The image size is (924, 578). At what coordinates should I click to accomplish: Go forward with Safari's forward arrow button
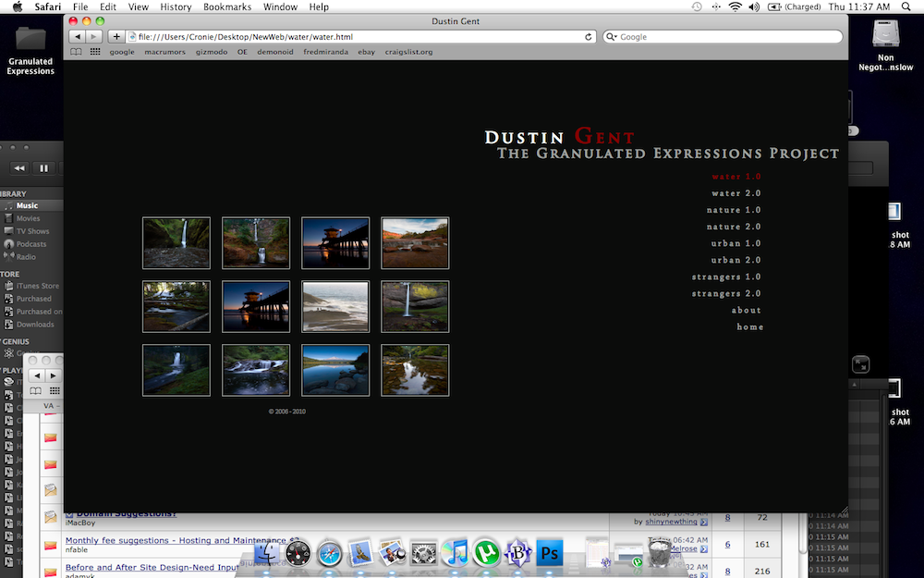(93, 37)
